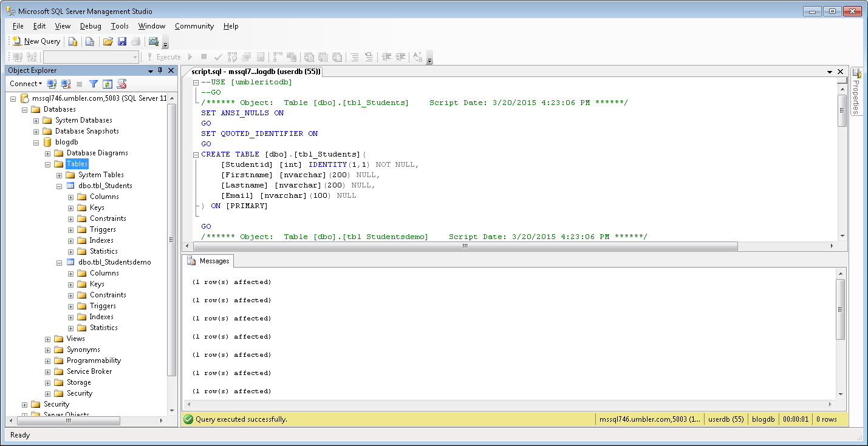The width and height of the screenshot is (868, 446).
Task: Open Activity Monitor from toolbar icon
Action: [153, 41]
